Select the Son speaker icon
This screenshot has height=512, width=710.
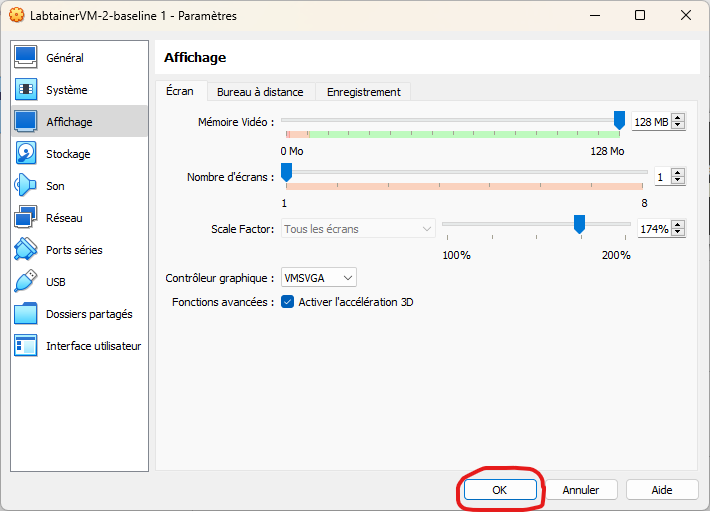tap(26, 186)
